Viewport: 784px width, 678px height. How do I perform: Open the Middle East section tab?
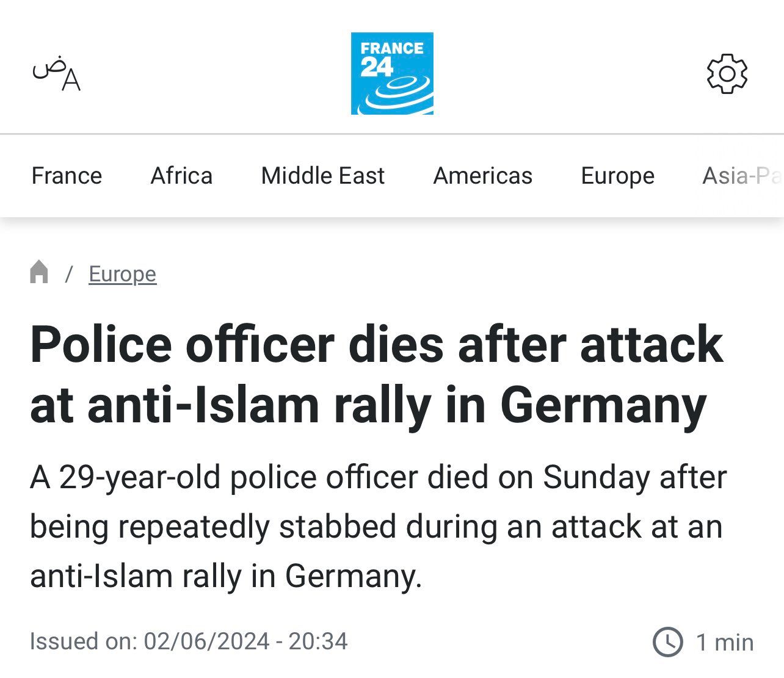[322, 176]
